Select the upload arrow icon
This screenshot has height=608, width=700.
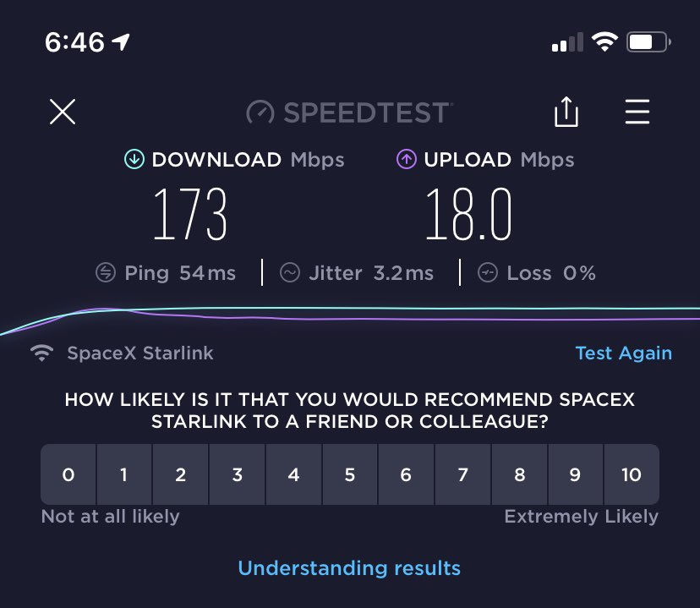[x=406, y=159]
